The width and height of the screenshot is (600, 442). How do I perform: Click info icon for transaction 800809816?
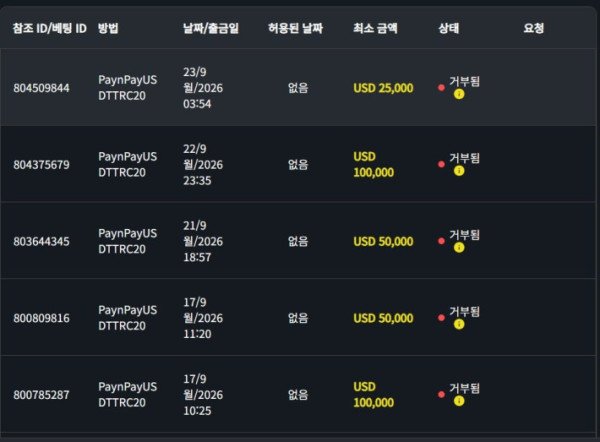pyautogui.click(x=459, y=324)
